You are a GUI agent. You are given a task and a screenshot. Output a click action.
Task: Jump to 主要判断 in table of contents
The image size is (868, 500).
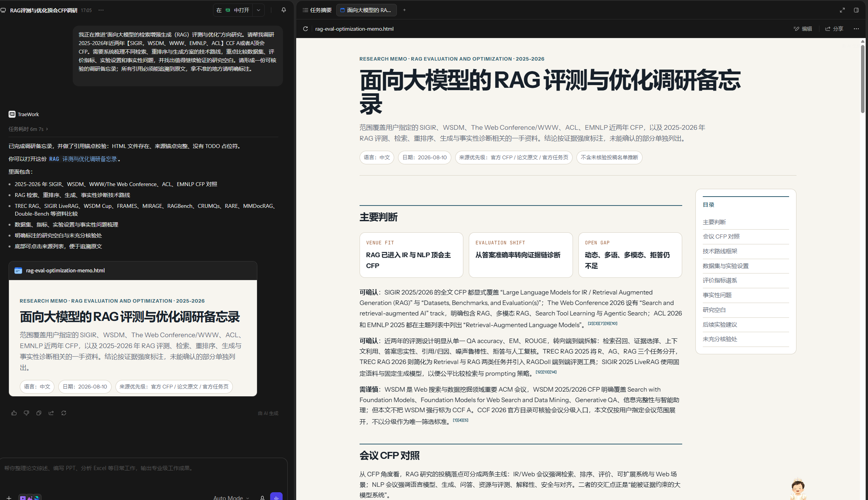(x=714, y=222)
